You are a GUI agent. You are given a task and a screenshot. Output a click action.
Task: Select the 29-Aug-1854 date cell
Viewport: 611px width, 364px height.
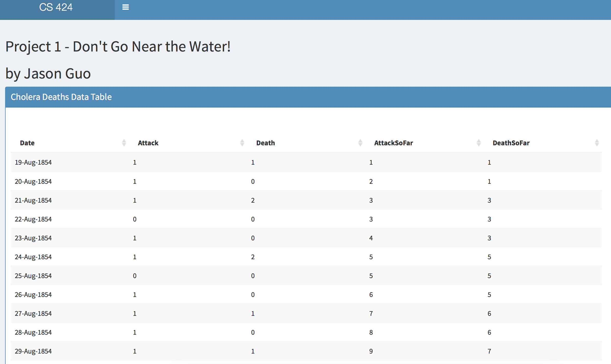(x=33, y=351)
